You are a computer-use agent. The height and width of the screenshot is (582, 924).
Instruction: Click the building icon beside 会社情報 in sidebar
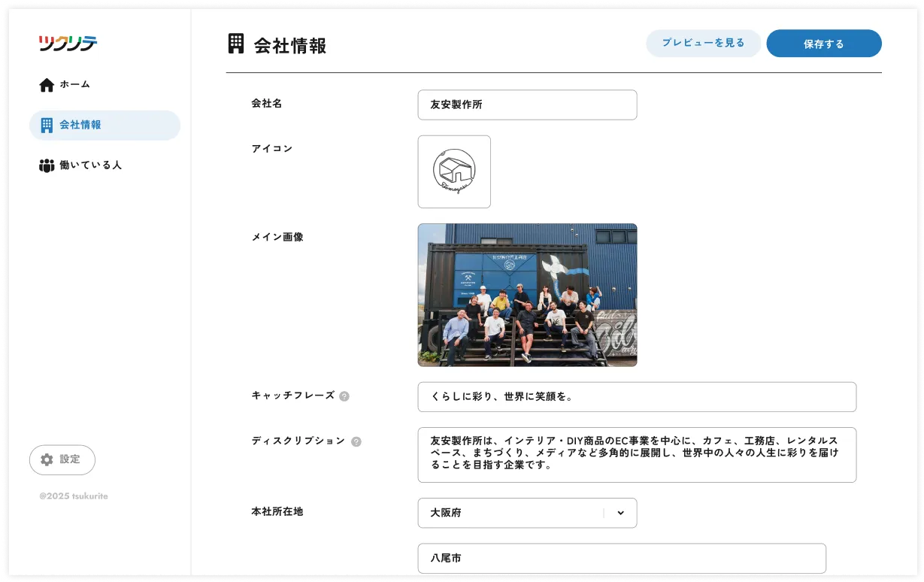pos(47,125)
